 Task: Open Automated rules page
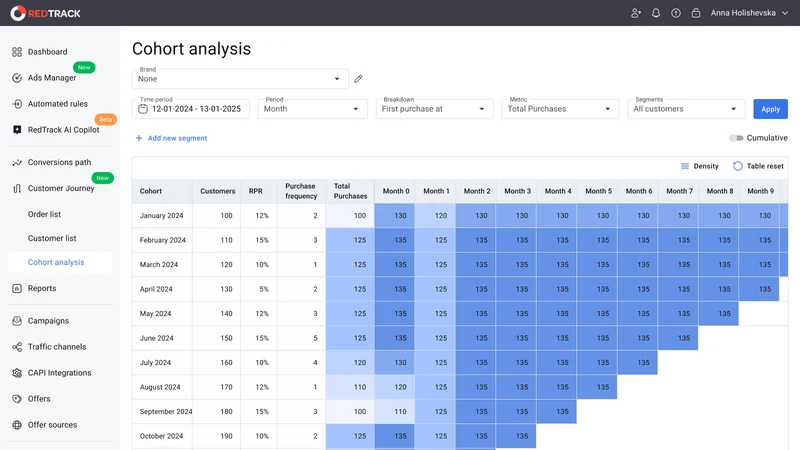click(60, 104)
